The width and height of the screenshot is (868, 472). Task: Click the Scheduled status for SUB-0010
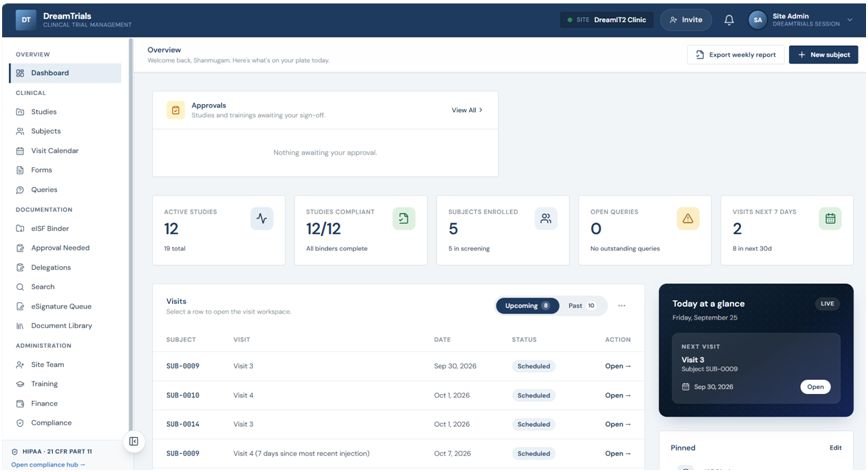pyautogui.click(x=534, y=395)
